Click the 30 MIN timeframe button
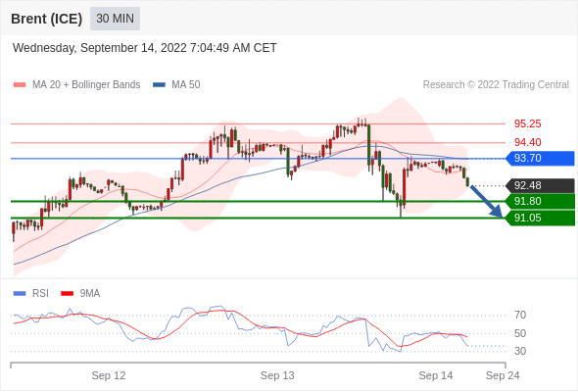This screenshot has height=392, width=578. pyautogui.click(x=115, y=19)
